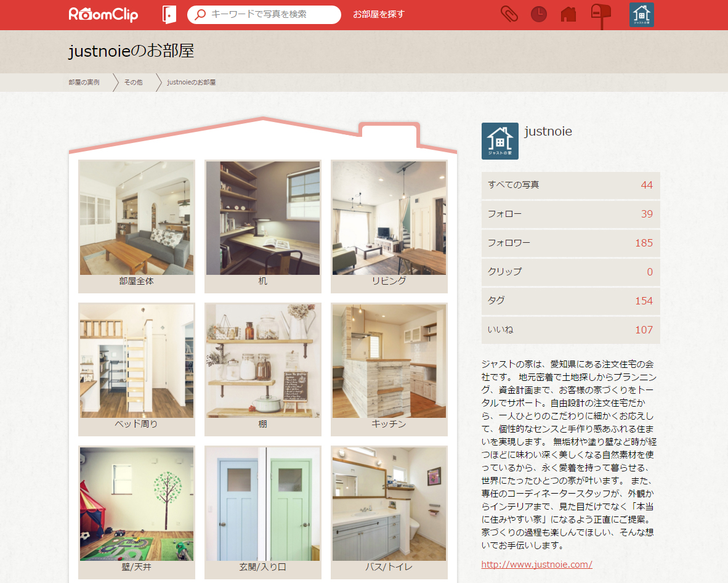The width and height of the screenshot is (728, 583).
Task: Click the 棚 caption label
Action: pos(263,423)
